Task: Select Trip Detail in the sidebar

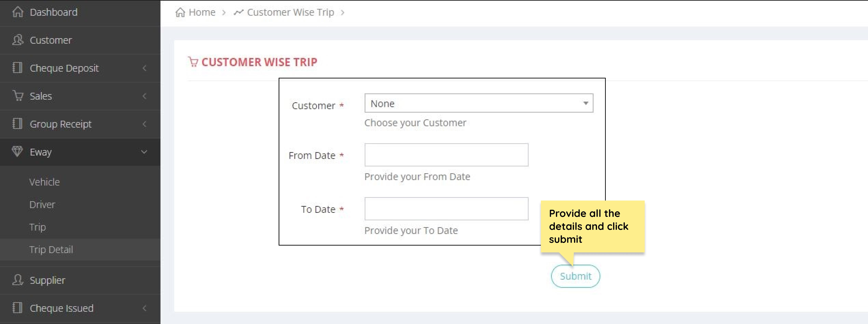Action: tap(51, 250)
